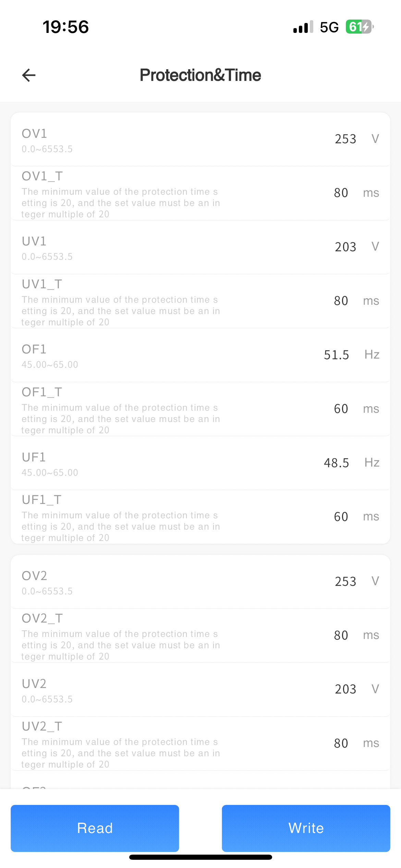Edit the UV2 voltage value 203
This screenshot has width=401, height=868.
tap(345, 689)
